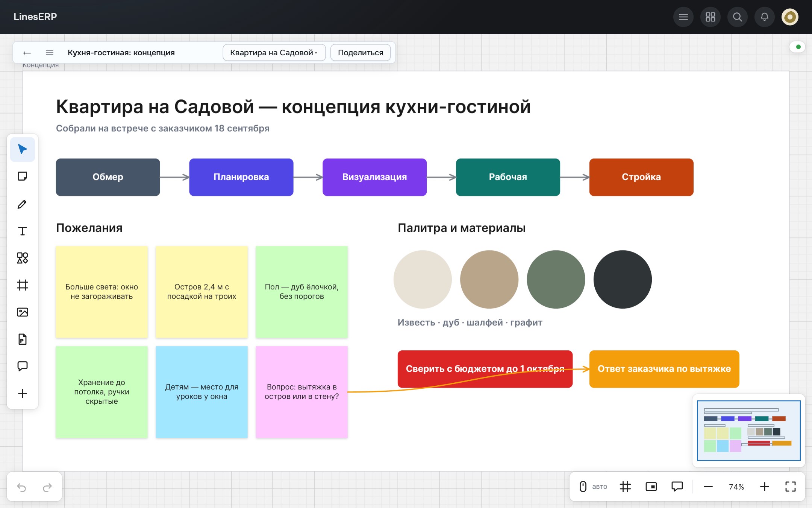Select the pencil drawing tool

click(23, 204)
